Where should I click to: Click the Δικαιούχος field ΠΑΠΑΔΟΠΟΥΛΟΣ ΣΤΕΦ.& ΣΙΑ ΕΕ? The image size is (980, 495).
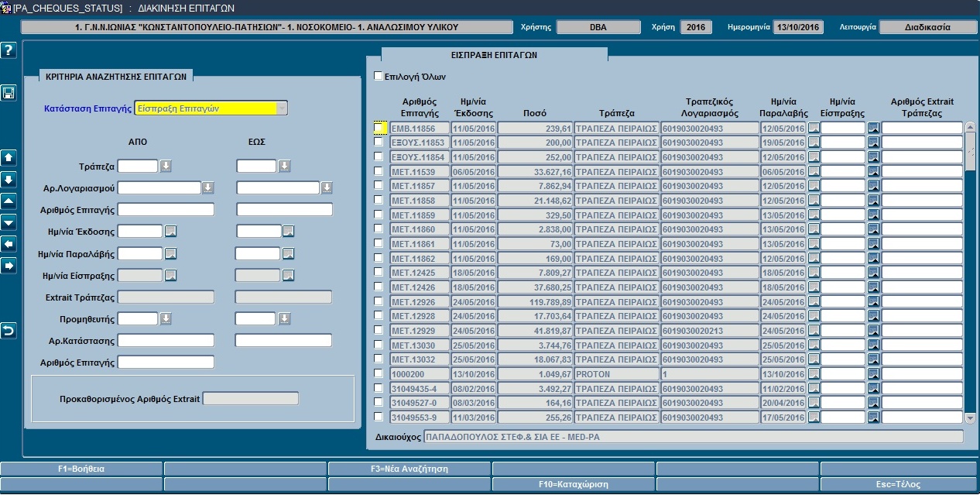tap(693, 437)
